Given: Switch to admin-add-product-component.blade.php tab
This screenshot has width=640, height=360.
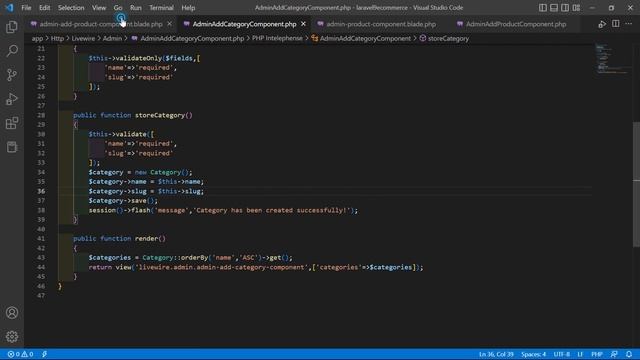Looking at the screenshot, I should pos(101,24).
